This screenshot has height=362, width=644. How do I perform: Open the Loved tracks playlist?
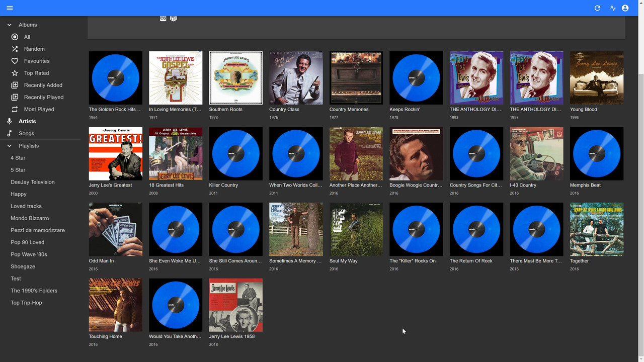pyautogui.click(x=26, y=206)
